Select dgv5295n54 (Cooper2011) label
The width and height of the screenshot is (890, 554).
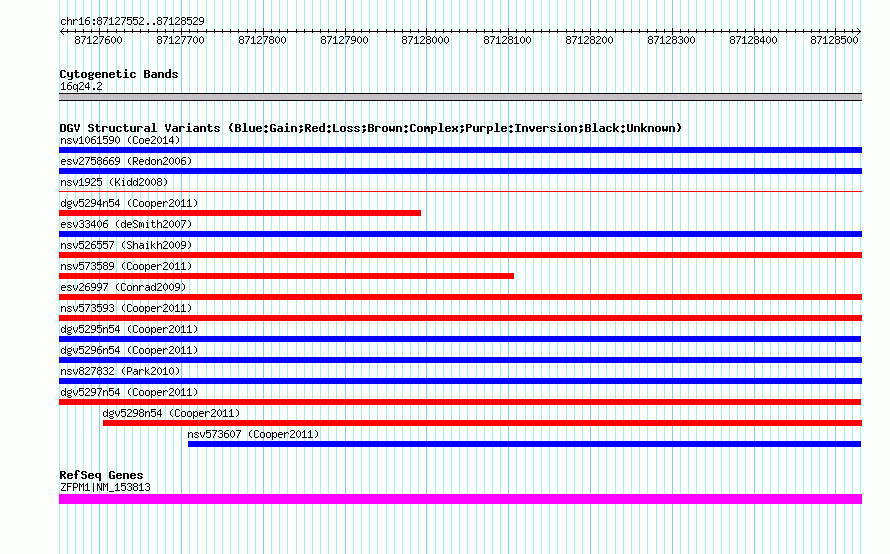(x=129, y=329)
